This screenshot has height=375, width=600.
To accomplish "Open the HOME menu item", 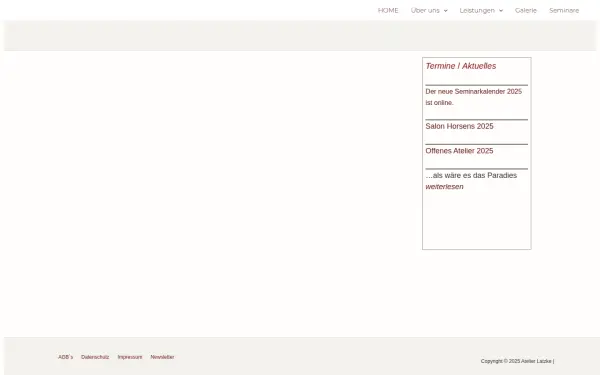I will coord(388,10).
